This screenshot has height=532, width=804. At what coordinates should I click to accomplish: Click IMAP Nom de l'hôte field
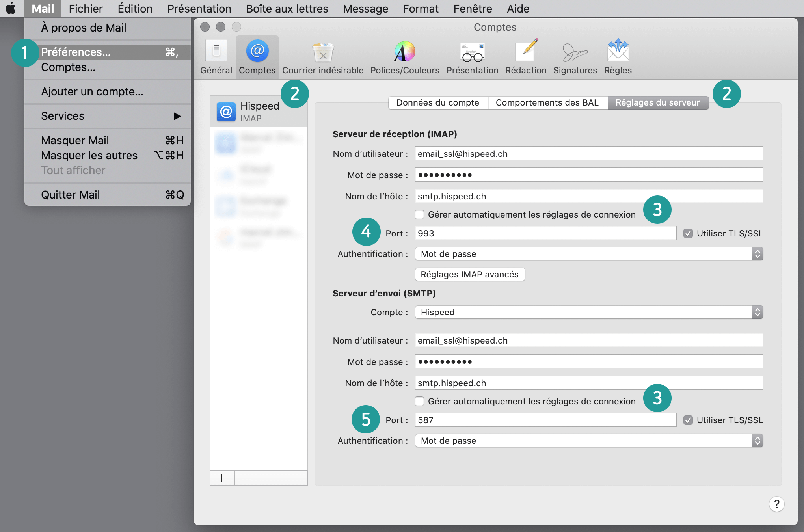[x=589, y=196]
